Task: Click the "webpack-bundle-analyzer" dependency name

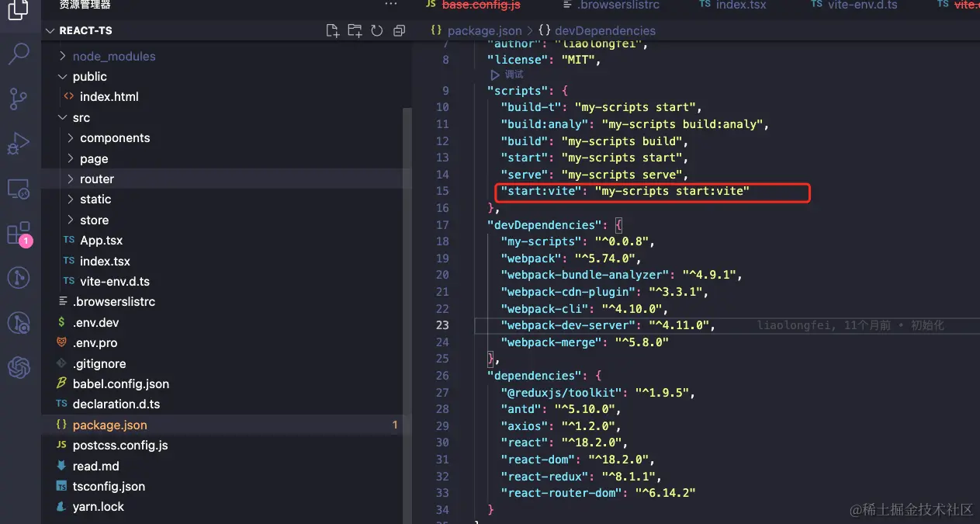Action: coord(585,275)
